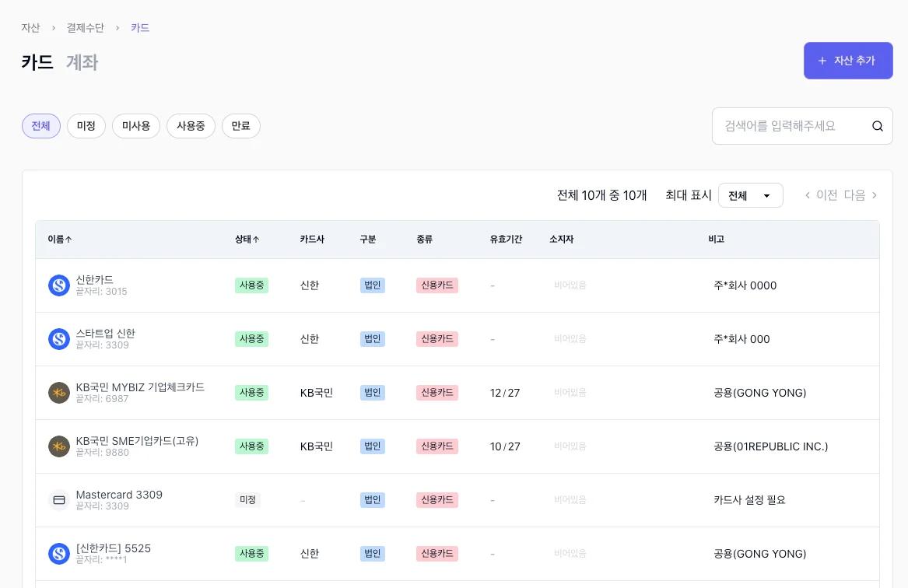Click the sort arrow on the 이름 column
The image size is (908, 588).
[69, 239]
